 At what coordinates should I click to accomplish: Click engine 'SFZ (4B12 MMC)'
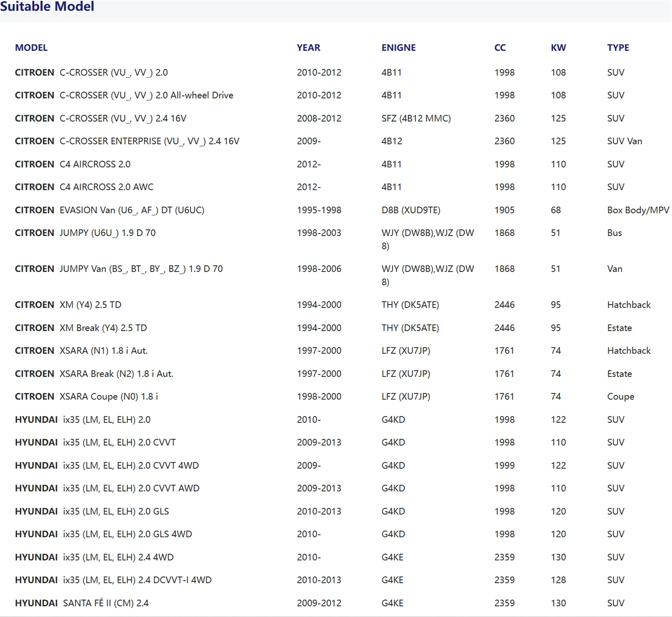click(x=416, y=118)
